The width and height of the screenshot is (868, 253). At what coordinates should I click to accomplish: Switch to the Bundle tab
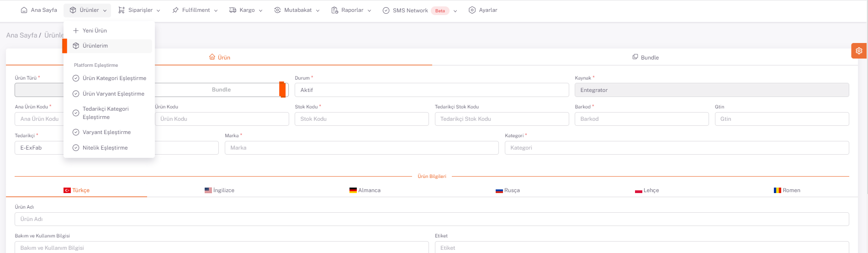645,58
